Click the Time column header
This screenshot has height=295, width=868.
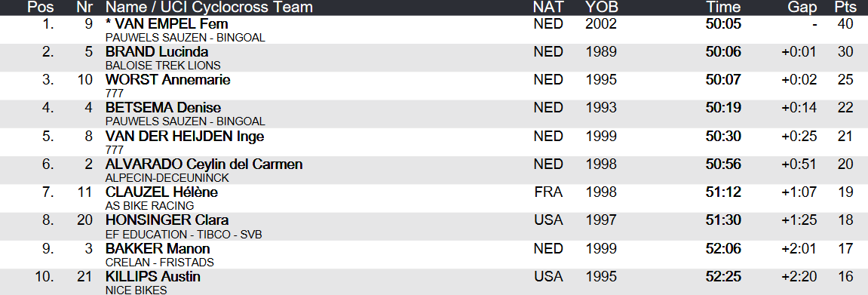[723, 8]
